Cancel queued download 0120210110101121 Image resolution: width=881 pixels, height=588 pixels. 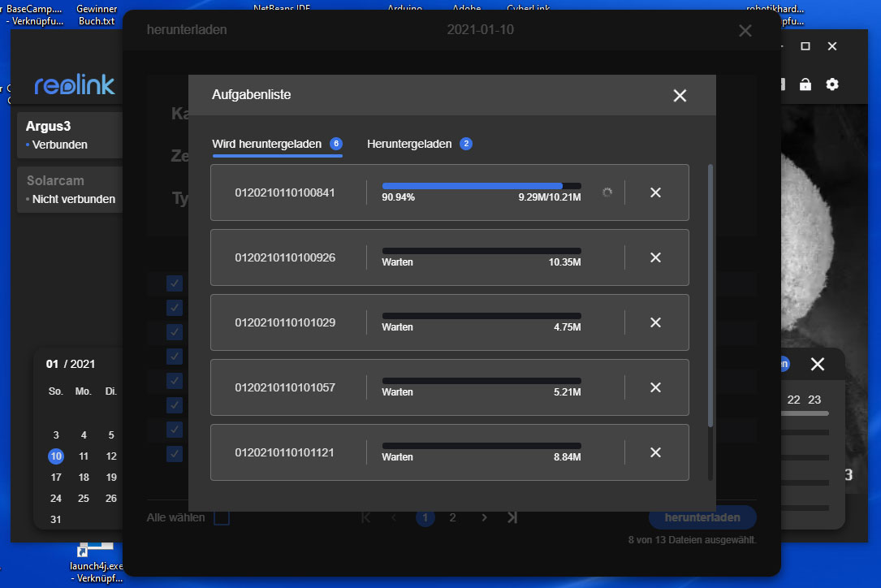click(655, 452)
